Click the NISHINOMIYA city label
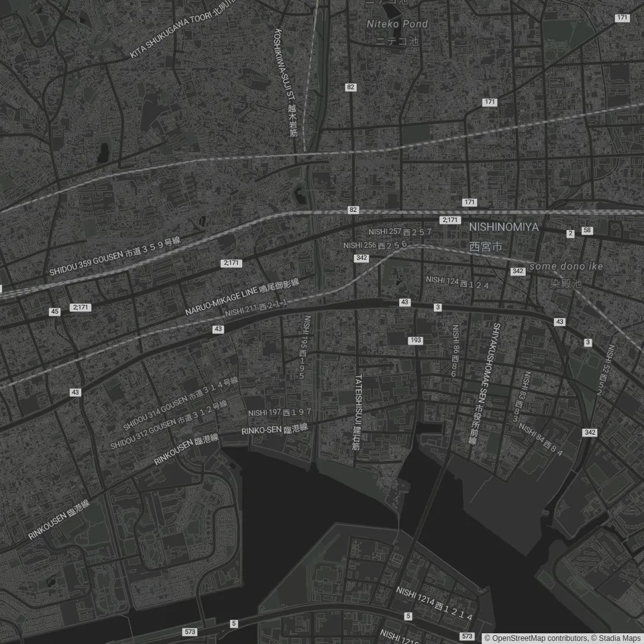 [504, 227]
